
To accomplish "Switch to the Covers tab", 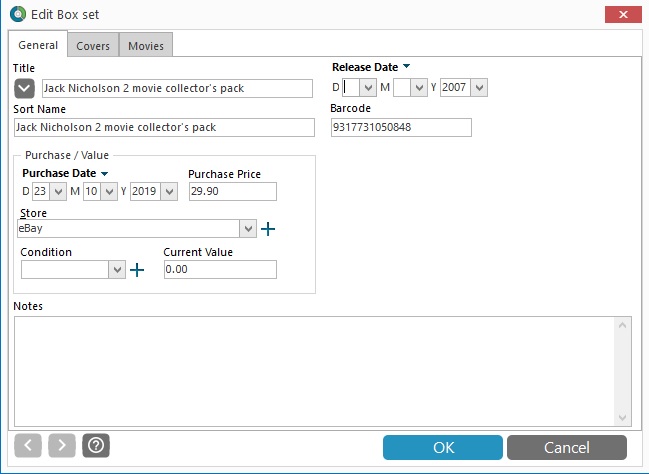I will tap(93, 45).
